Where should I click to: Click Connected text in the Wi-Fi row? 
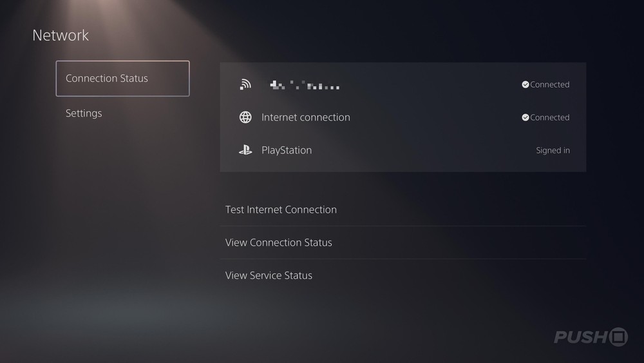pyautogui.click(x=550, y=84)
